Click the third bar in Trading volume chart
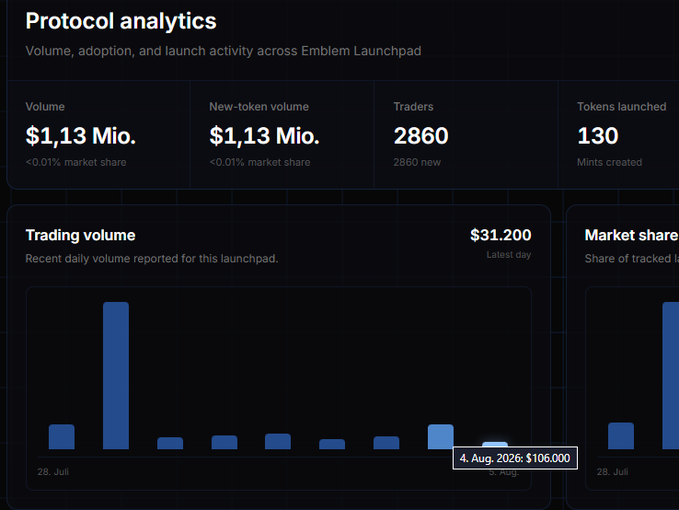The height and width of the screenshot is (510, 679). (170, 443)
